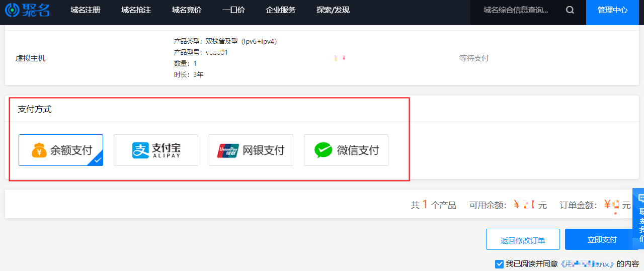The width and height of the screenshot is (644, 271).
Task: Open the 域名注册 menu
Action: (x=86, y=10)
